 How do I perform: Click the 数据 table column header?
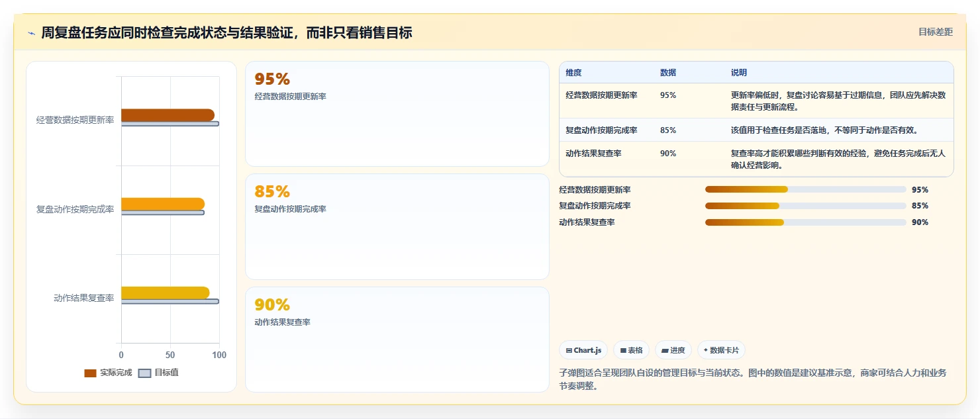tap(668, 73)
